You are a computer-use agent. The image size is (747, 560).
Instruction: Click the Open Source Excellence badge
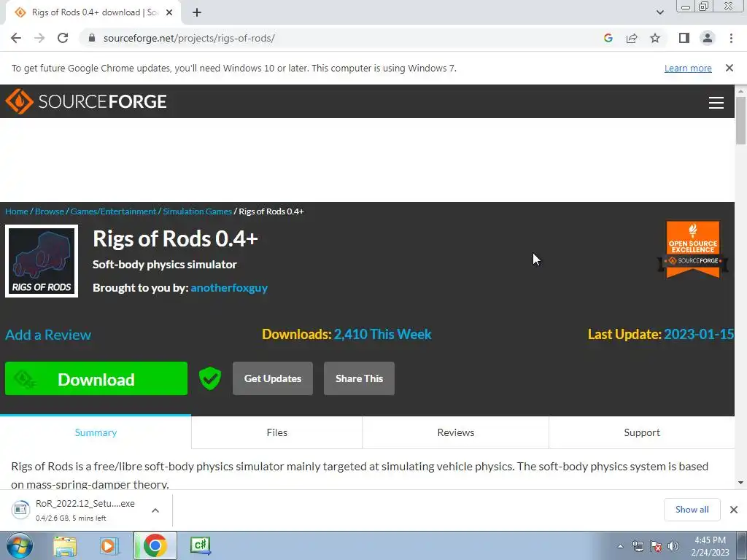pyautogui.click(x=693, y=249)
